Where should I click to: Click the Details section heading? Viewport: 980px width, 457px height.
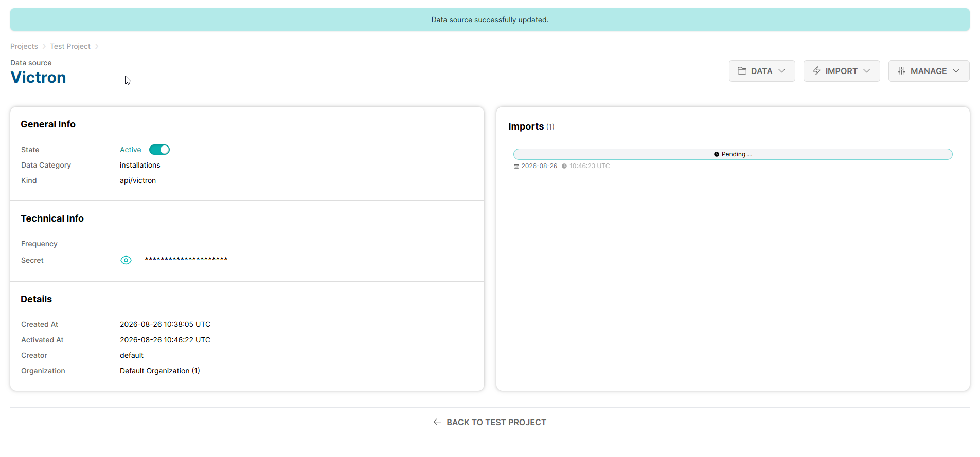click(36, 299)
